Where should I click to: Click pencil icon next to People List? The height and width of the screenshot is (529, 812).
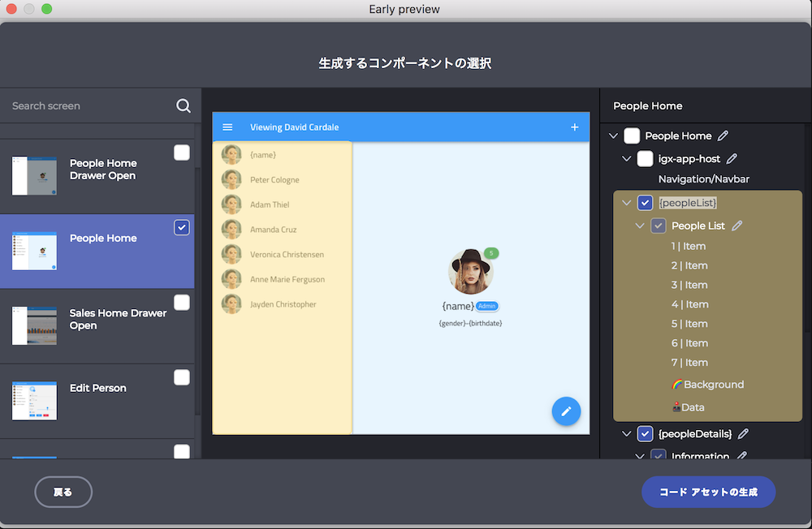coord(737,226)
